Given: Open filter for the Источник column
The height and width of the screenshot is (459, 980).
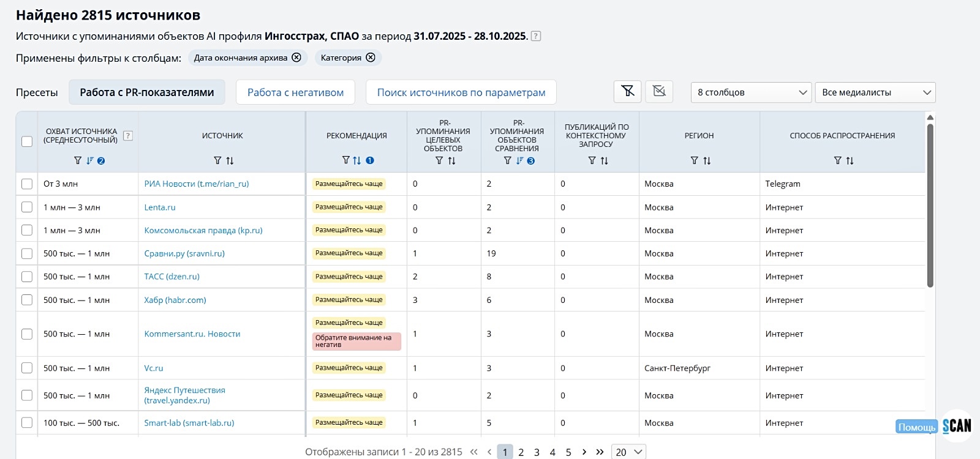Looking at the screenshot, I should pos(217,160).
